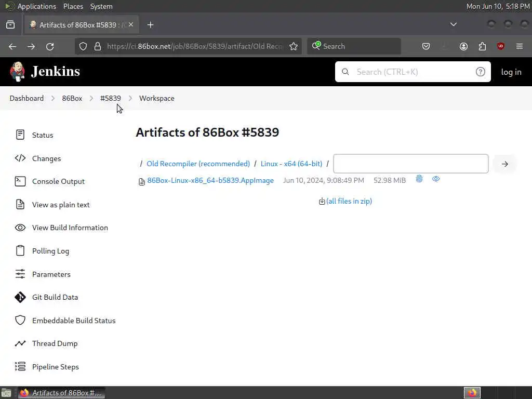Go to the Dashboard breadcrumb
This screenshot has width=532, height=399.
point(26,98)
